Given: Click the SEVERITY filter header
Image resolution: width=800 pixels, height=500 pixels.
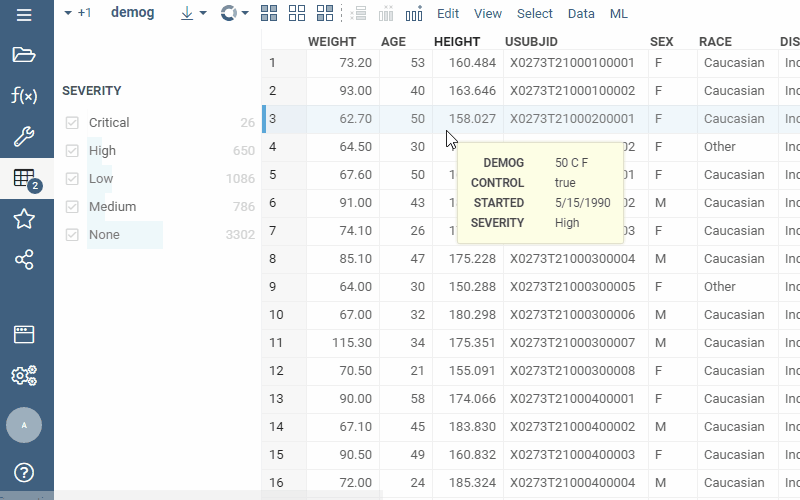Looking at the screenshot, I should click(92, 91).
